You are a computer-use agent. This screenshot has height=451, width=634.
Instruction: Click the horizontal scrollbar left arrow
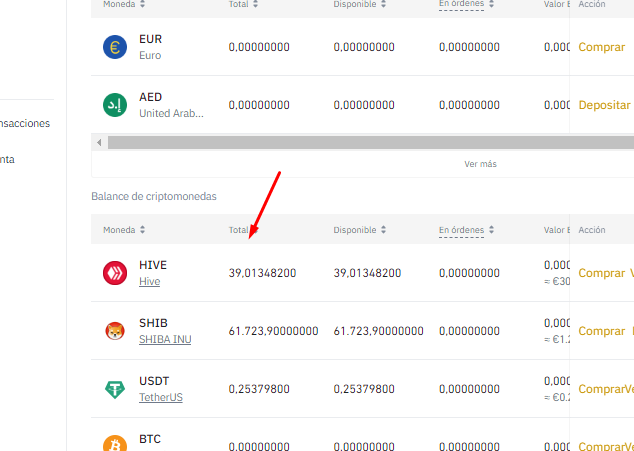(99, 142)
